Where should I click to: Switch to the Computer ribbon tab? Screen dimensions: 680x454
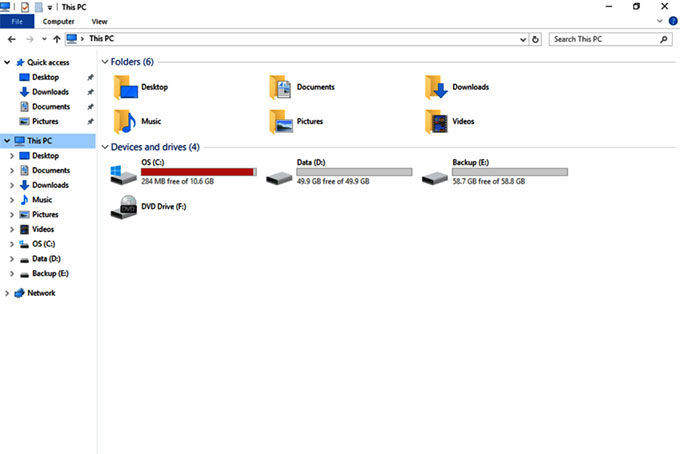tap(58, 20)
